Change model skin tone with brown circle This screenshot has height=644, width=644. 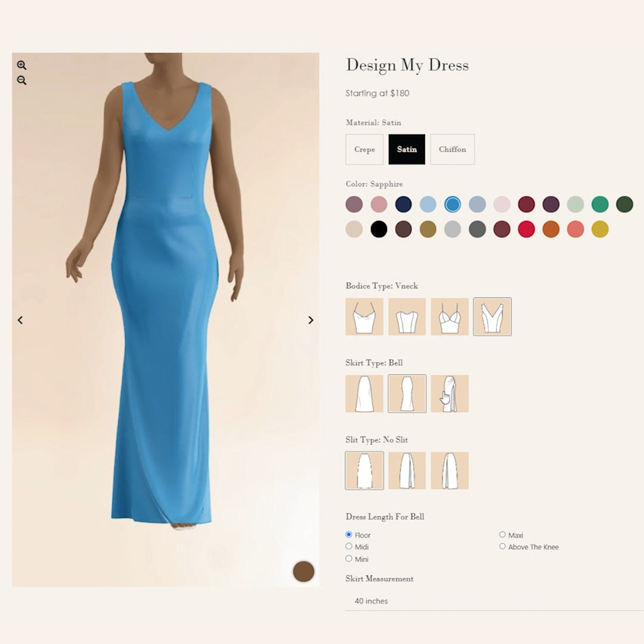304,571
